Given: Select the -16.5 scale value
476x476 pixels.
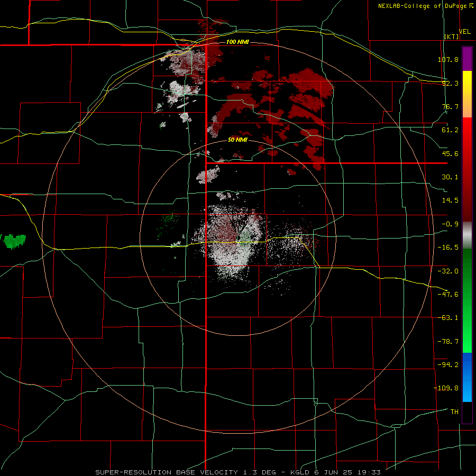Looking at the screenshot, I should tap(448, 248).
